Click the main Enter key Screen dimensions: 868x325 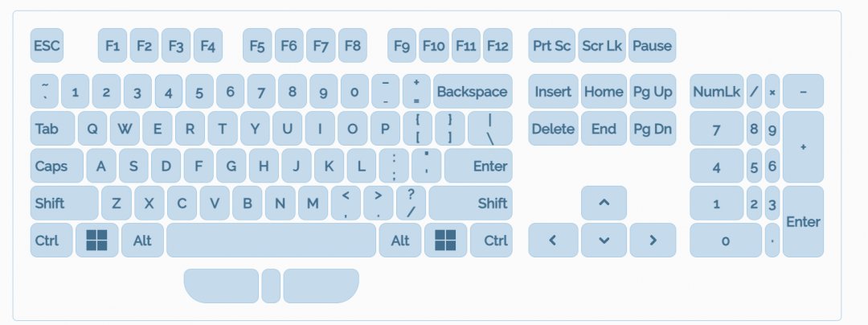point(479,167)
